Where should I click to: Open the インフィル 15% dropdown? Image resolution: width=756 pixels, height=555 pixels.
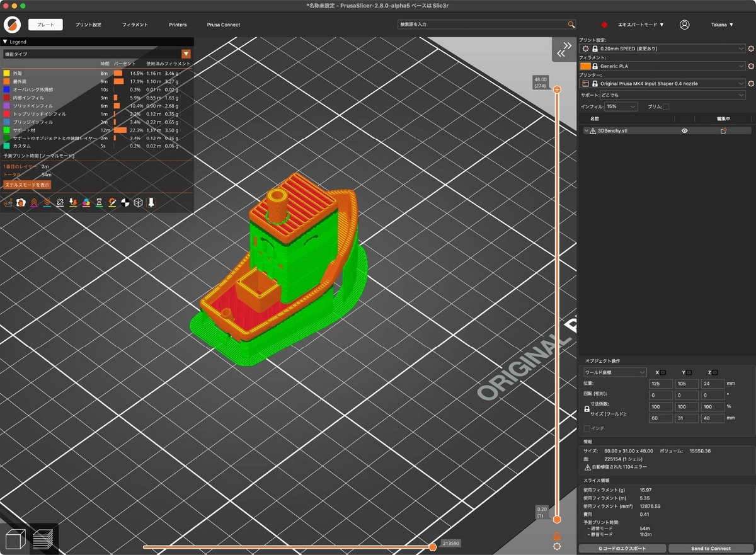pyautogui.click(x=621, y=107)
